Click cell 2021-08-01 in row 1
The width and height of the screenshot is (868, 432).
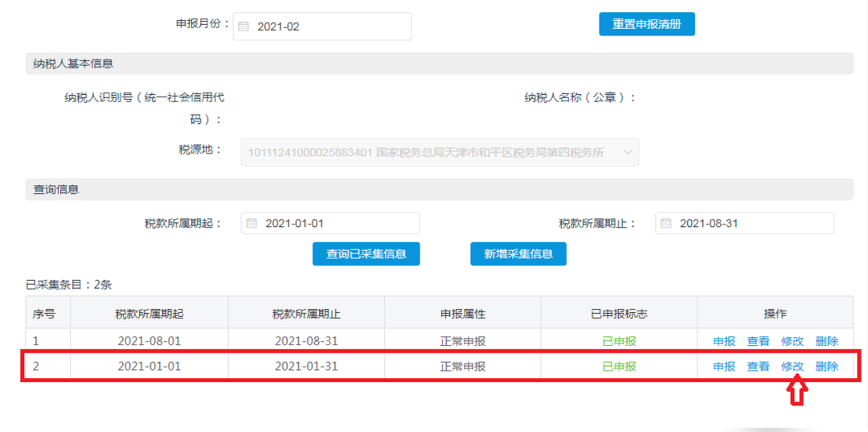[149, 341]
